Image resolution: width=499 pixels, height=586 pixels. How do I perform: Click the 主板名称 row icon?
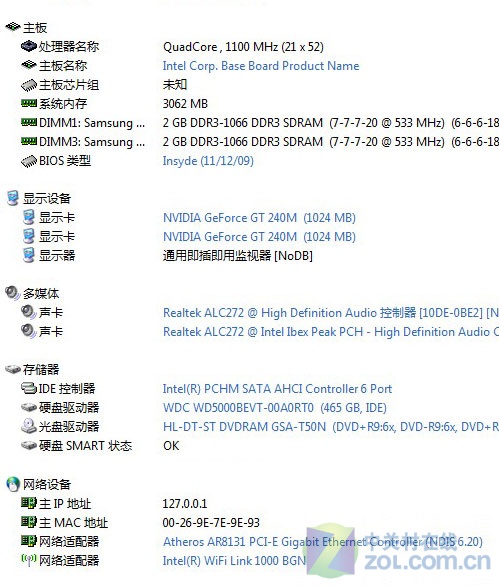28,65
